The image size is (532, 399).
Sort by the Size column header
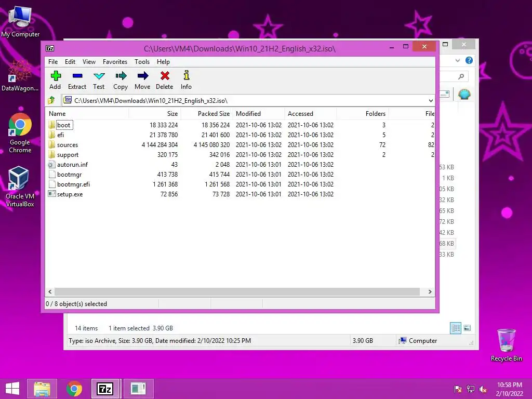[155, 114]
